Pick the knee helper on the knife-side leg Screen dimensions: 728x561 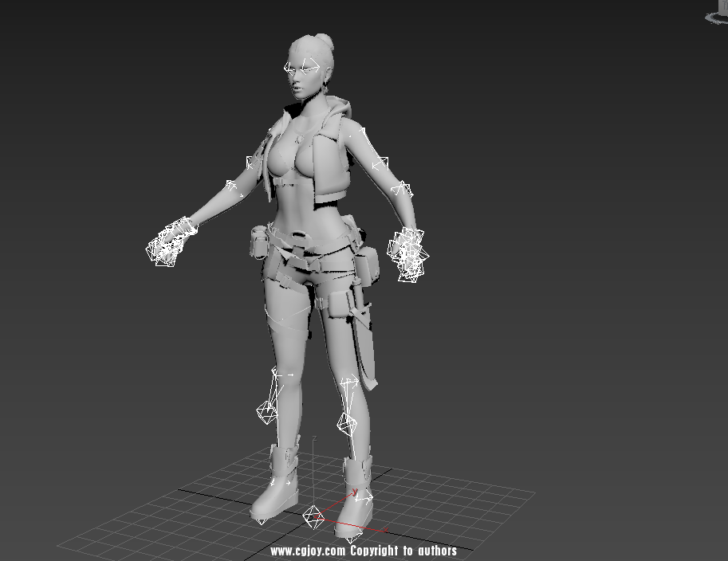(x=347, y=422)
